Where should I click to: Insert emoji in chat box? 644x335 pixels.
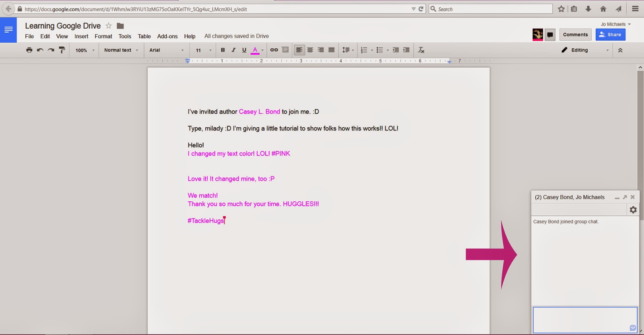pyautogui.click(x=633, y=328)
